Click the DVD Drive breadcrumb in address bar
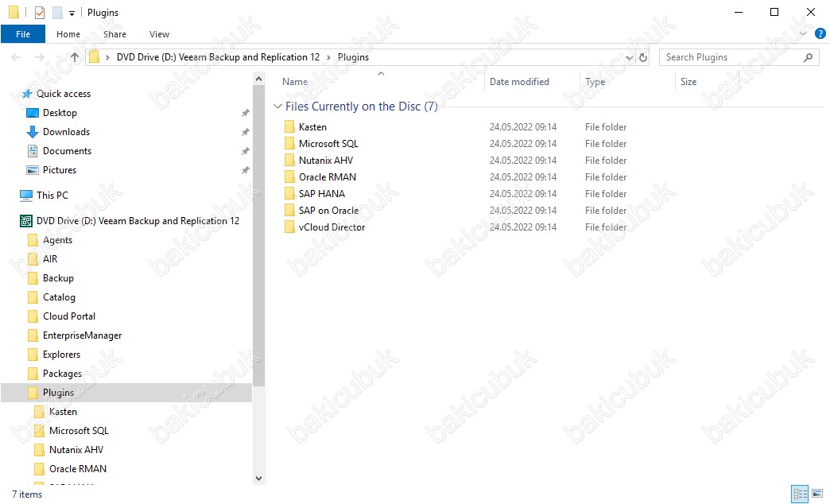 click(218, 57)
